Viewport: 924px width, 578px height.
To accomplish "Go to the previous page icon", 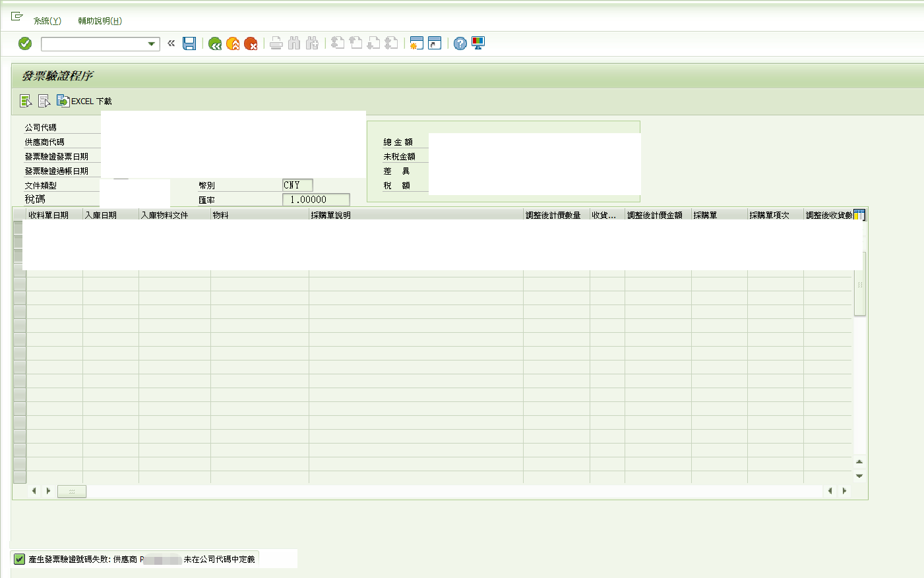I will click(355, 43).
